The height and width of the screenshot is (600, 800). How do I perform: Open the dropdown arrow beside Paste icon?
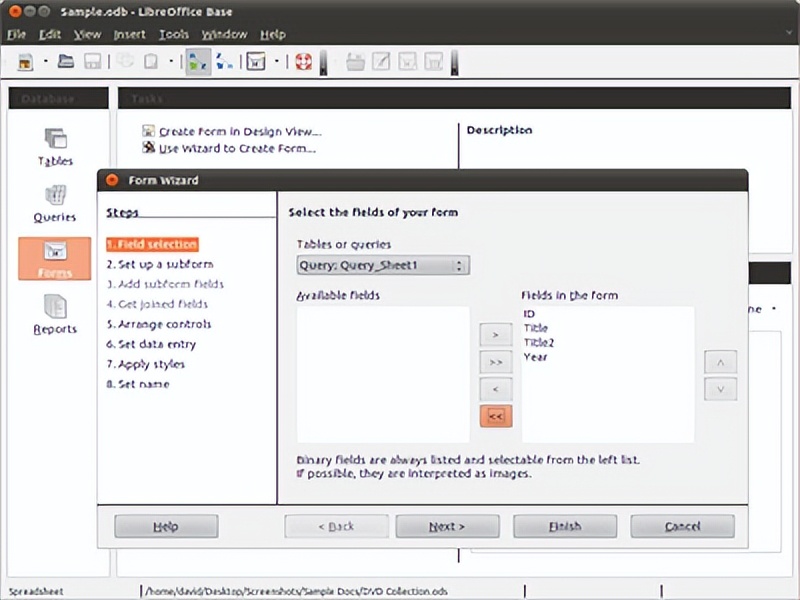[171, 61]
